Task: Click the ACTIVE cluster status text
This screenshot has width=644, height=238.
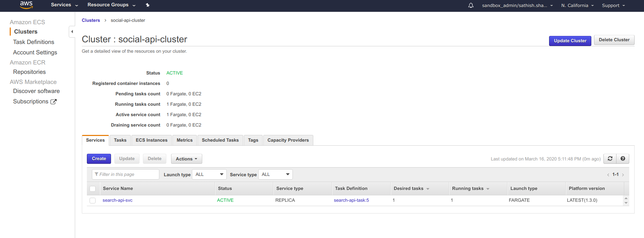Action: [x=175, y=73]
